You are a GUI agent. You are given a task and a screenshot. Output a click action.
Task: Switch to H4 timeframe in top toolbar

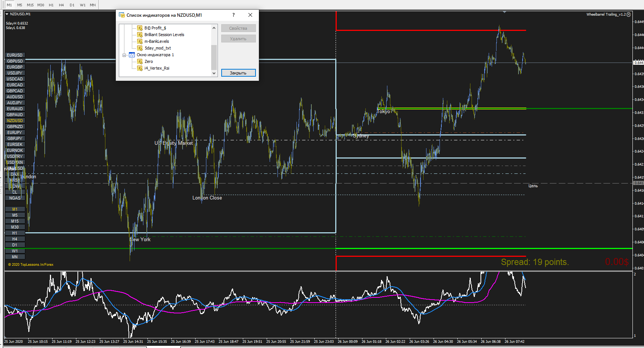coord(61,5)
